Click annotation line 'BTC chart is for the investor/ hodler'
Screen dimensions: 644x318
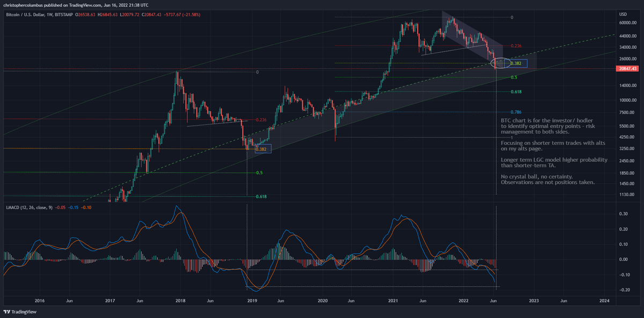pos(547,122)
